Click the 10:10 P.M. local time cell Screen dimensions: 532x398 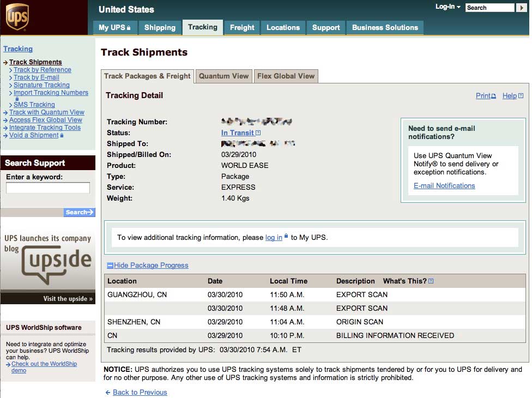point(287,335)
